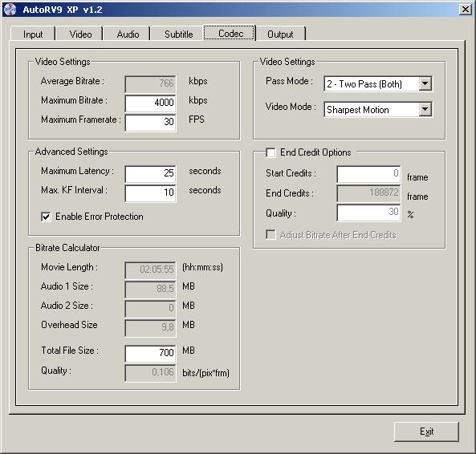Click the Total File Size field showing 700

click(x=151, y=353)
